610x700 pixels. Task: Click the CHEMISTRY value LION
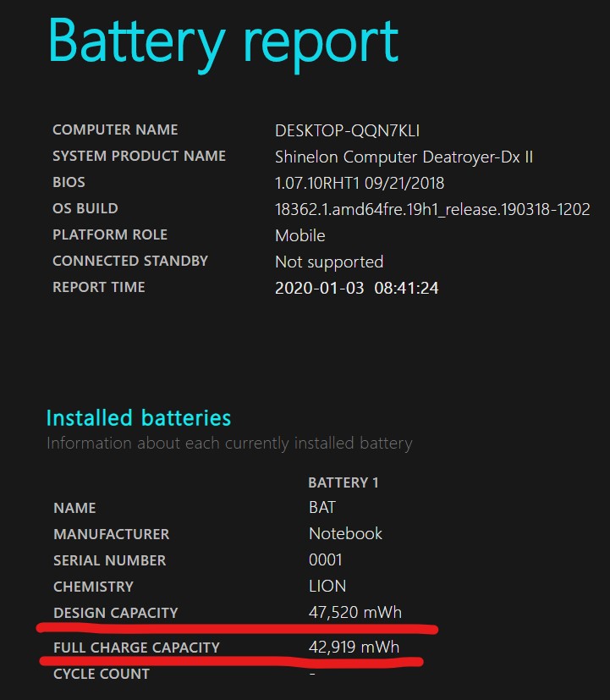pos(327,587)
